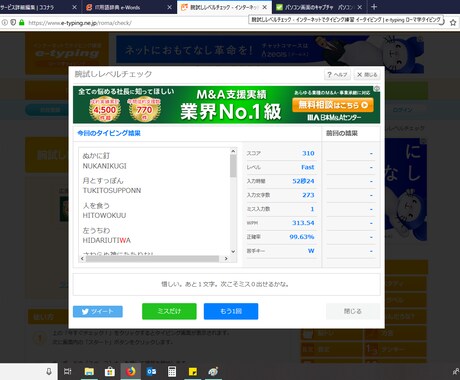
Task: Click the input time value 52秒24
Action: 303,181
